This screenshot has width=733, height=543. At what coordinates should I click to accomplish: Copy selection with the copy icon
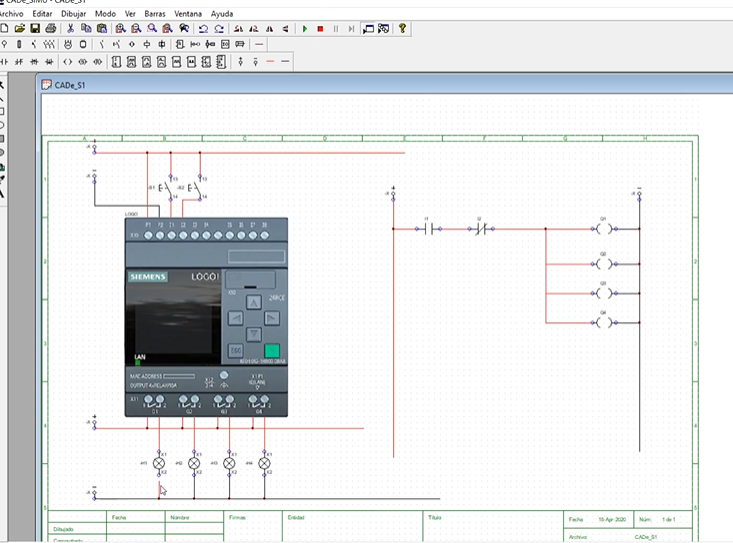pyautogui.click(x=86, y=29)
